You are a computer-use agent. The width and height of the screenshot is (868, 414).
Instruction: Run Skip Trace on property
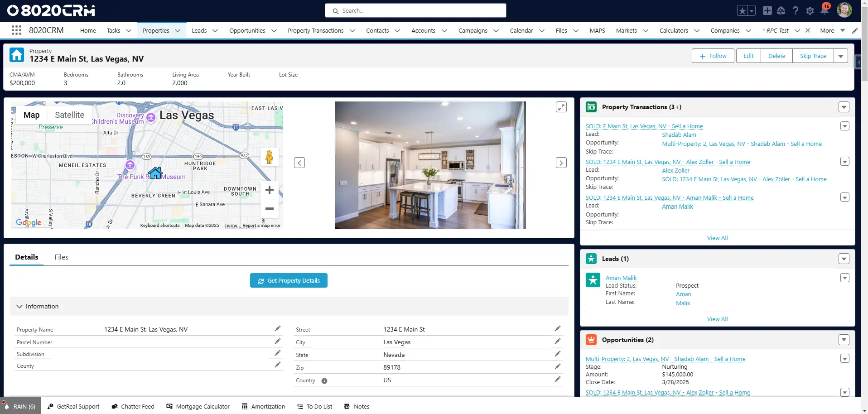(813, 56)
